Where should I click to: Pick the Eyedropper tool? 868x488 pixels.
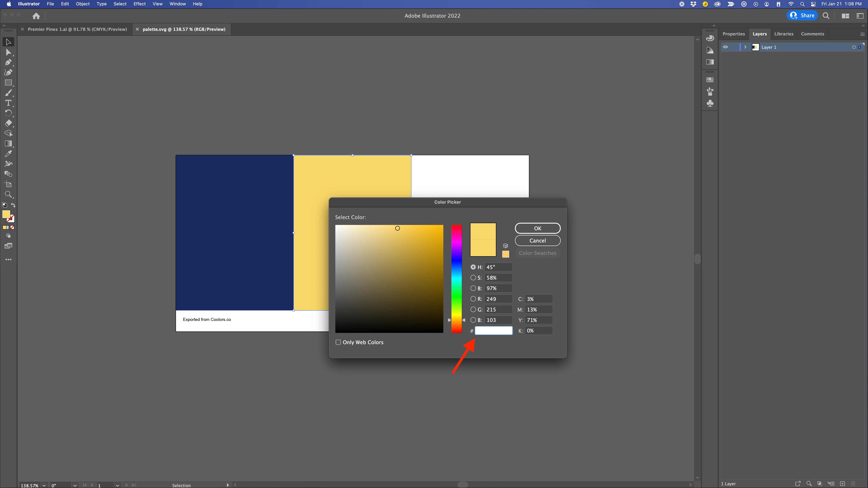click(8, 154)
